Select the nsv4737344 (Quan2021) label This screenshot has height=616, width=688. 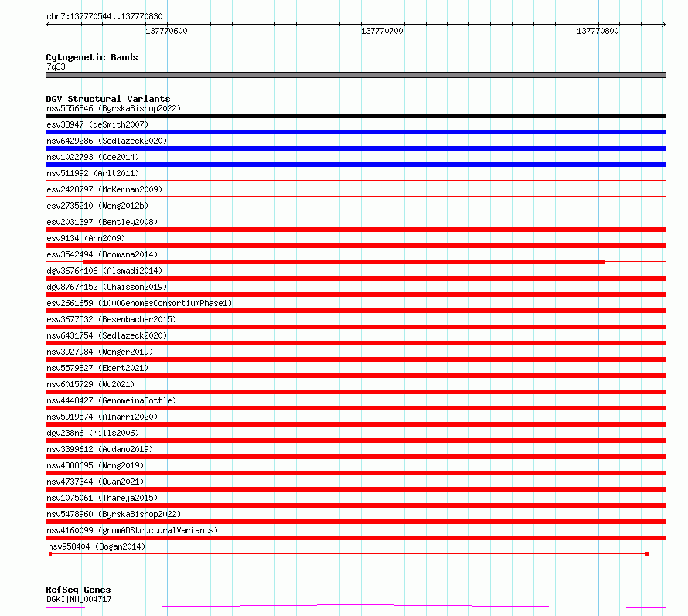point(95,482)
